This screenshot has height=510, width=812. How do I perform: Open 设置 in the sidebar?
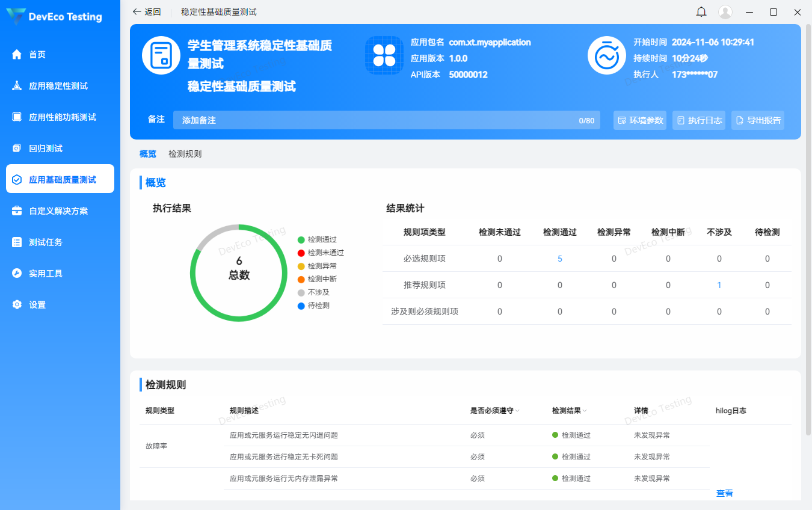point(60,305)
